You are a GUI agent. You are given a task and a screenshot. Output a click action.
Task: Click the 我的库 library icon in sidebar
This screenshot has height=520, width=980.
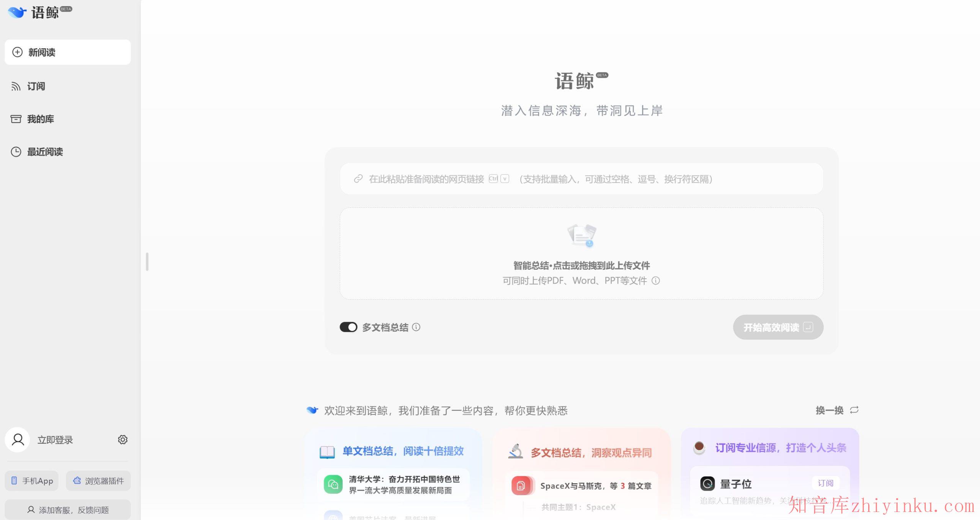16,119
